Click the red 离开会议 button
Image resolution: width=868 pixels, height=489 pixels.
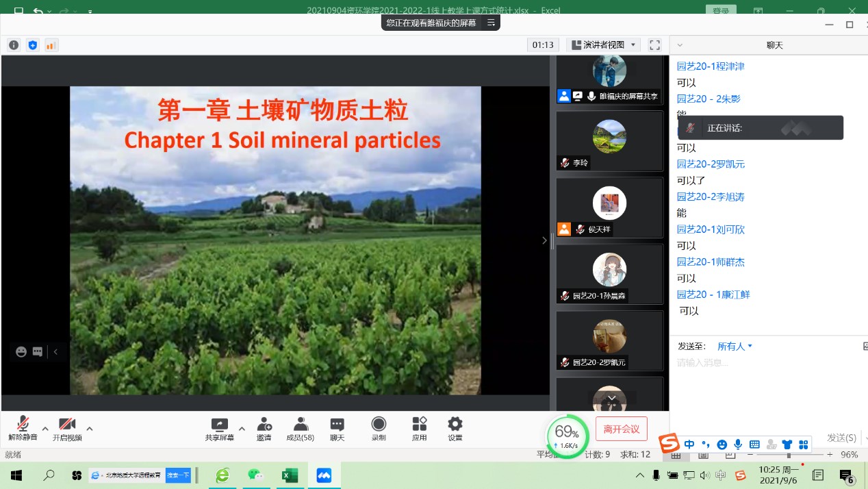(621, 429)
